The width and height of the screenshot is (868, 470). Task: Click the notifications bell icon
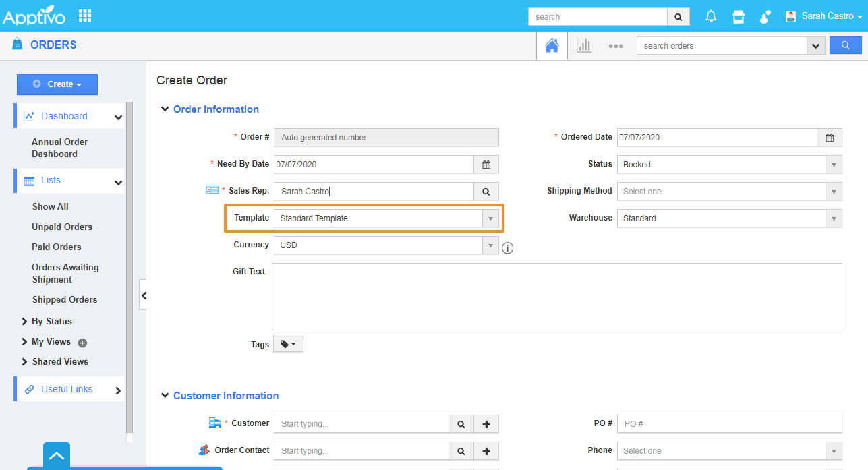pos(711,16)
